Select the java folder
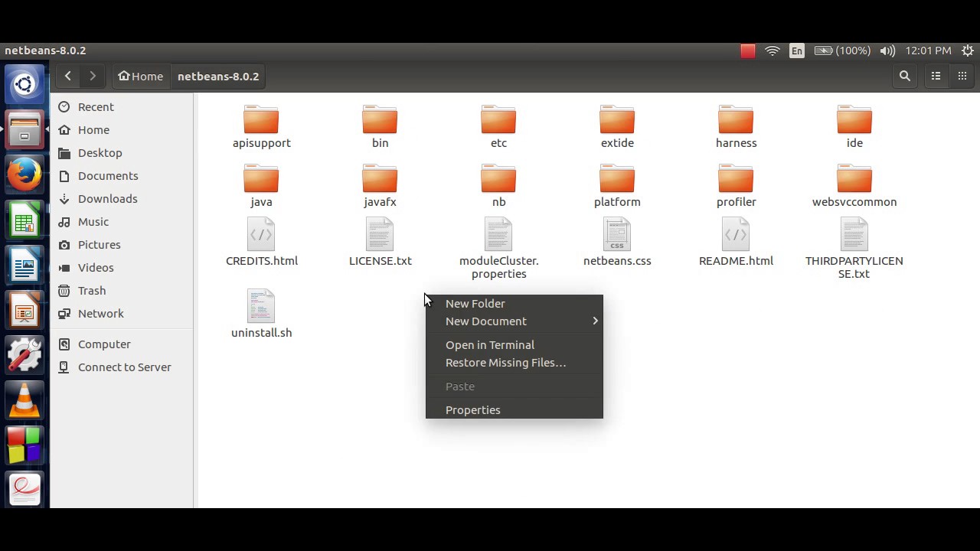This screenshot has height=551, width=980. (x=261, y=186)
